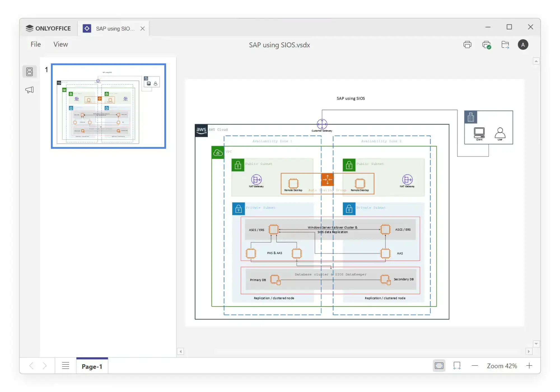Click the user avatar A icon

[523, 45]
